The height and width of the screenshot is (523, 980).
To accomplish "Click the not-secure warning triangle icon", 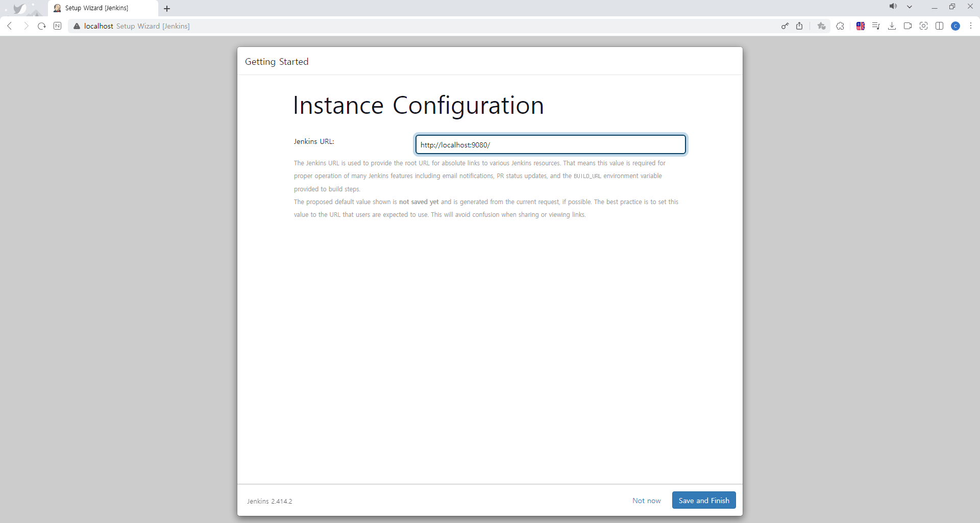I will tap(77, 26).
